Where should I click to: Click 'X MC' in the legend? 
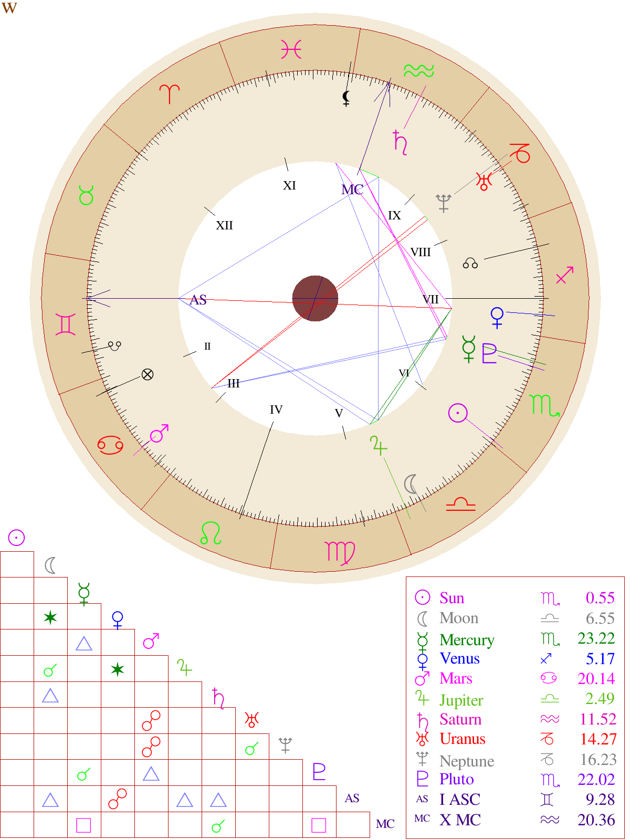[460, 820]
